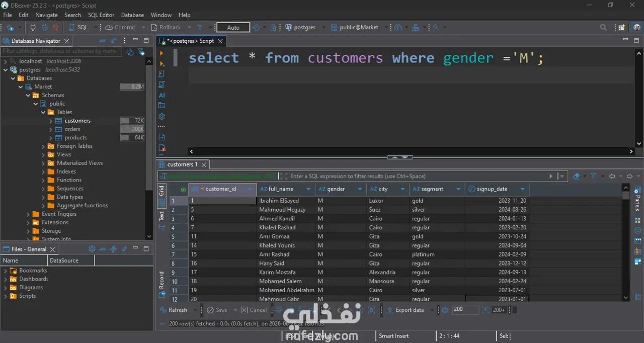Viewport: 644px width, 343px height.
Task: Click the red Disconnect plug icon
Action: [x=56, y=28]
